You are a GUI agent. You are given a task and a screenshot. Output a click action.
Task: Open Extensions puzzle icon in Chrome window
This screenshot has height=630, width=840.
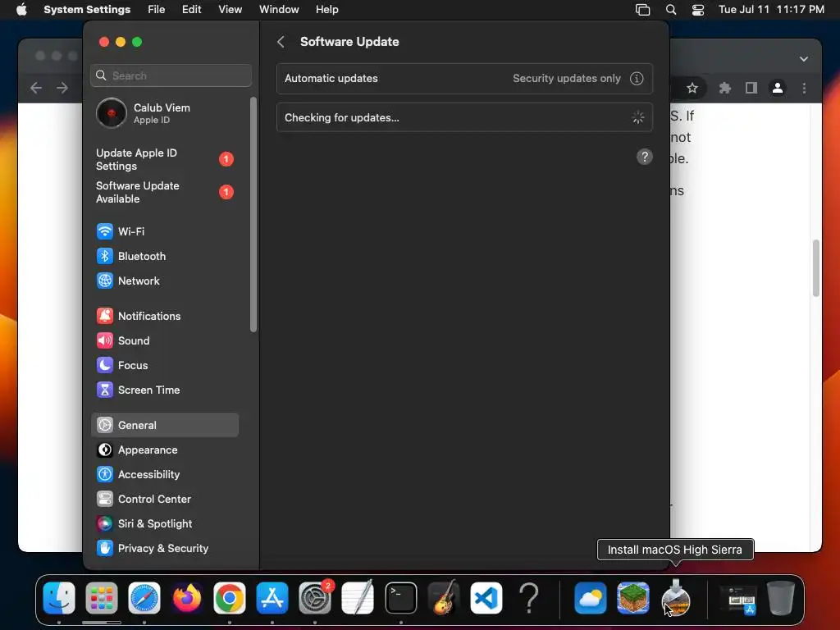[x=725, y=88]
